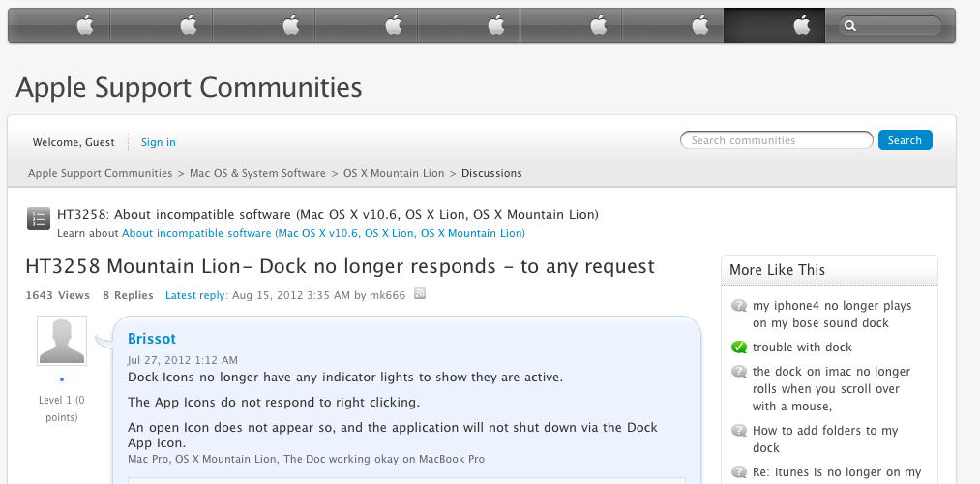Click the document list icon beside HT3258
980x484 pixels.
point(39,219)
